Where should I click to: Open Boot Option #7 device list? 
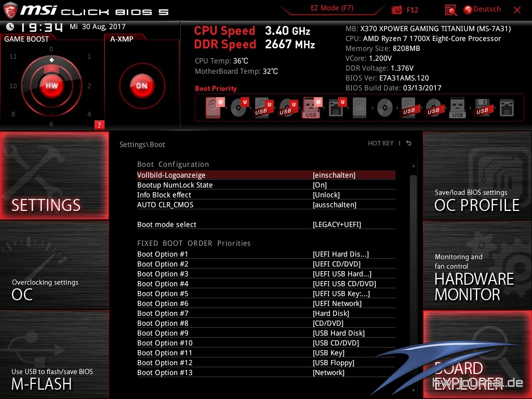coord(266,313)
